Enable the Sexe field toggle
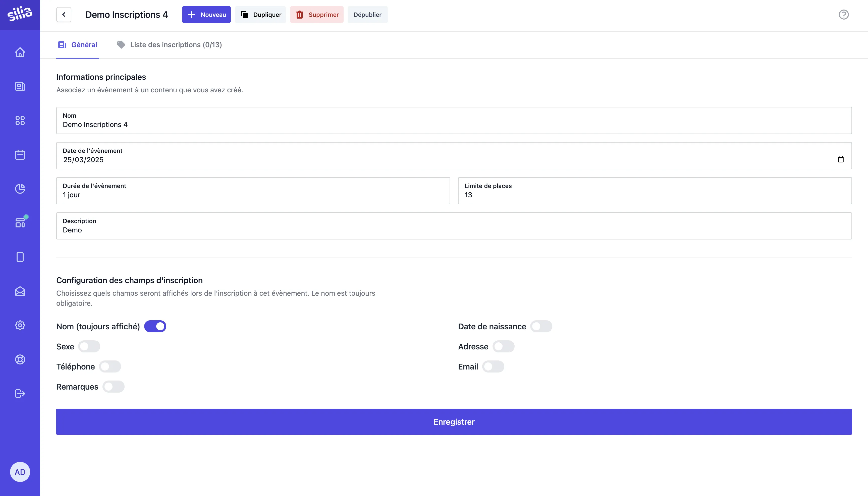This screenshot has width=868, height=496. (89, 346)
